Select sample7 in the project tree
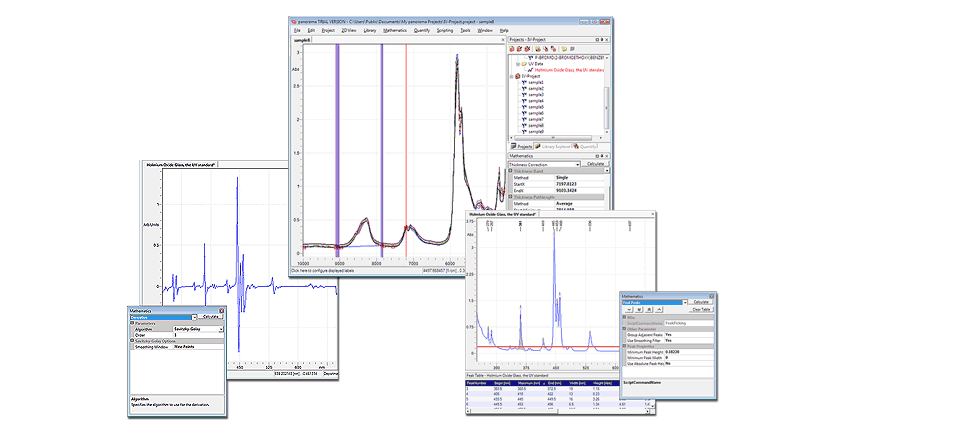The image size is (960, 429). coord(536,119)
